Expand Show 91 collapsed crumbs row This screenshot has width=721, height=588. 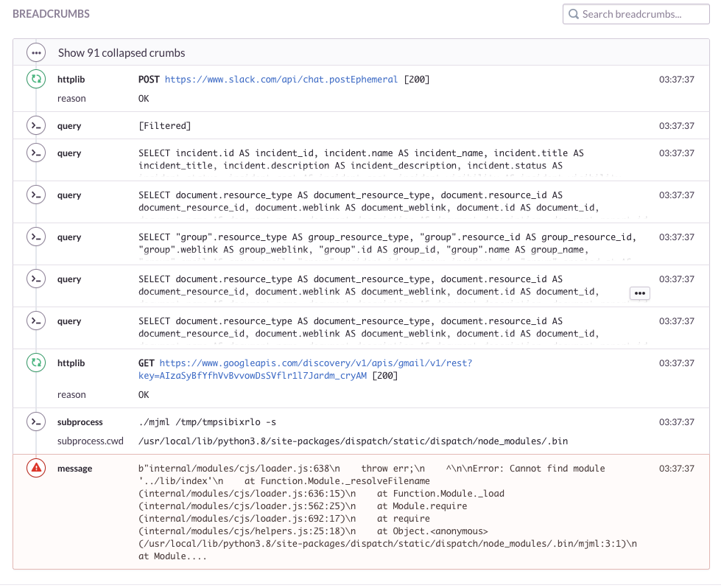tap(361, 52)
